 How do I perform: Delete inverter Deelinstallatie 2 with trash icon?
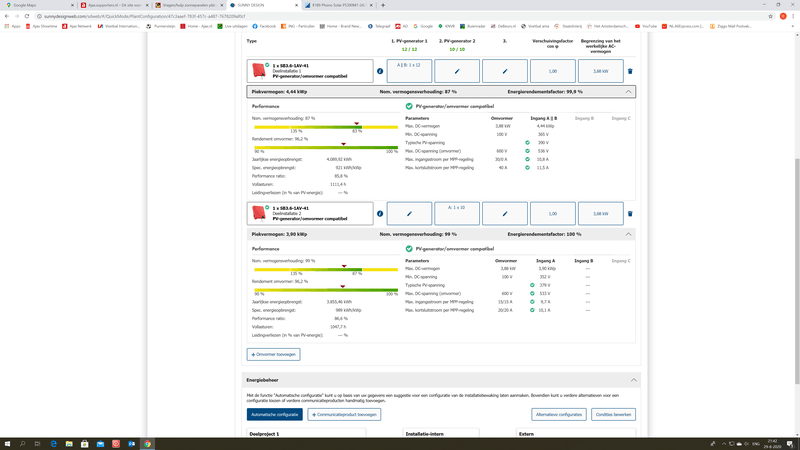click(x=630, y=214)
